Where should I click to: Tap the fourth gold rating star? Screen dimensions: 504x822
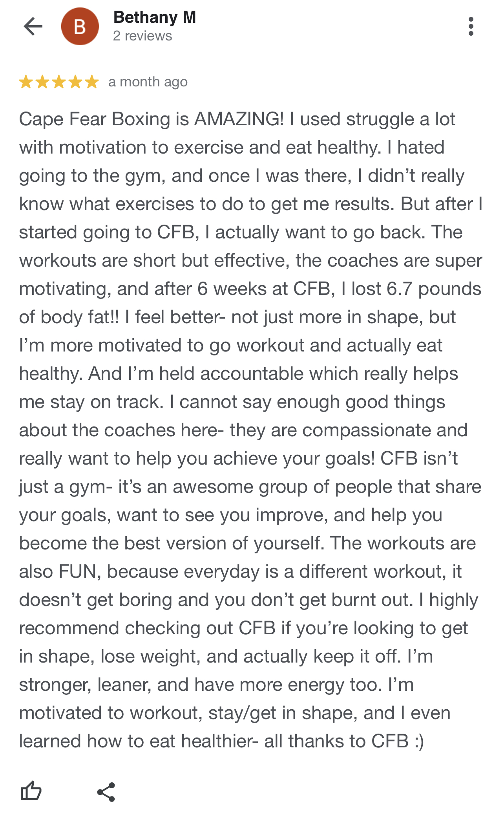(75, 82)
